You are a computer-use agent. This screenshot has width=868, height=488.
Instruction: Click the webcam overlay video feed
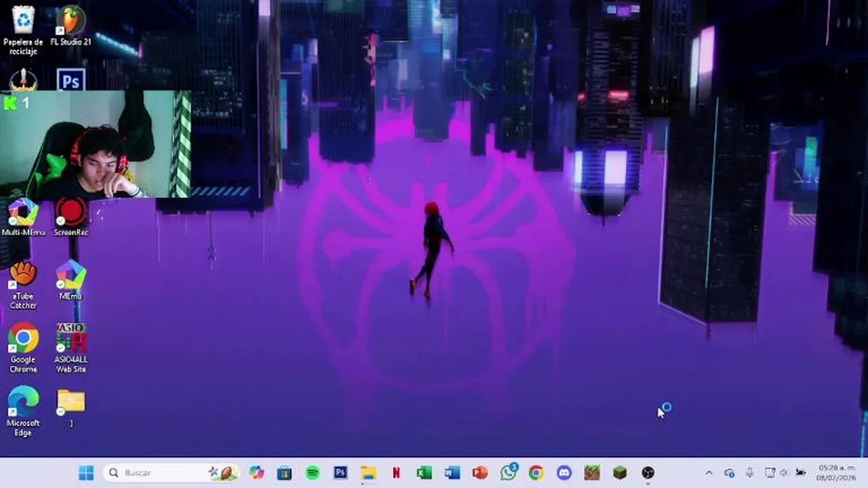96,144
